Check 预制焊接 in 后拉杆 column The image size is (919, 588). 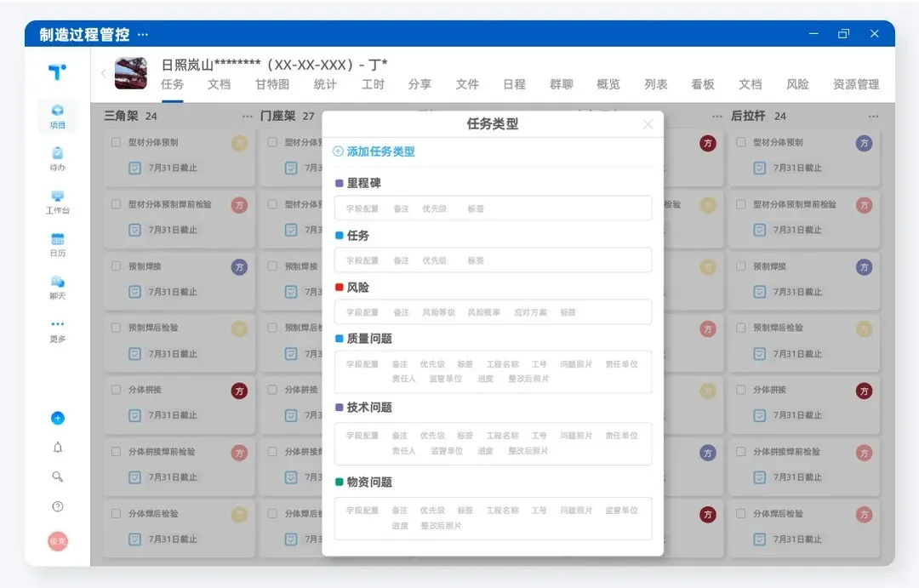741,266
